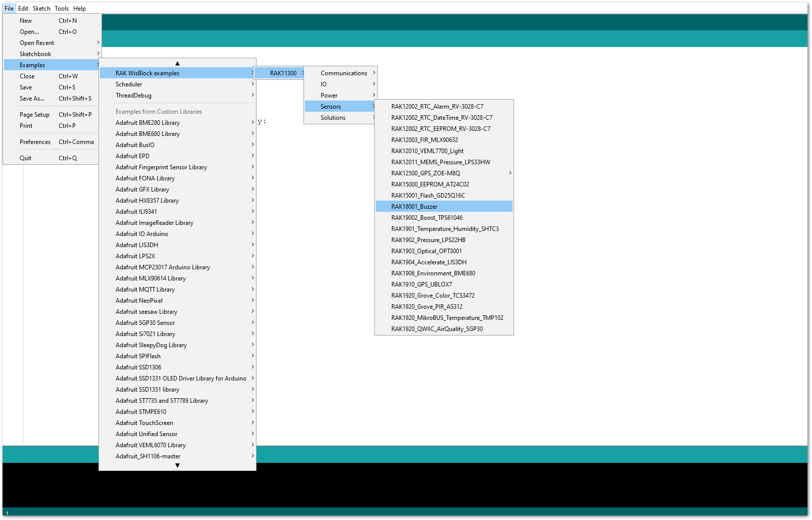812x520 pixels.
Task: Open the Edit menu
Action: [23, 9]
